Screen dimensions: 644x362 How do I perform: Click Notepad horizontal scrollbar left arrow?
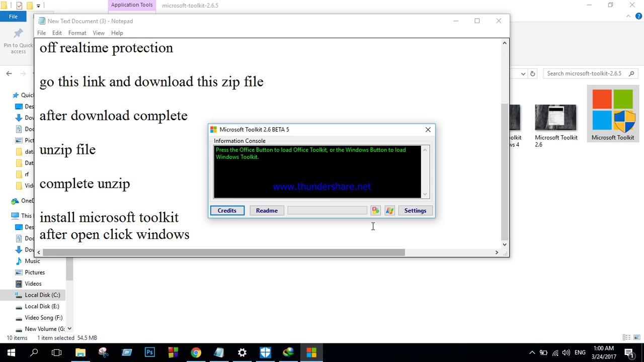39,252
